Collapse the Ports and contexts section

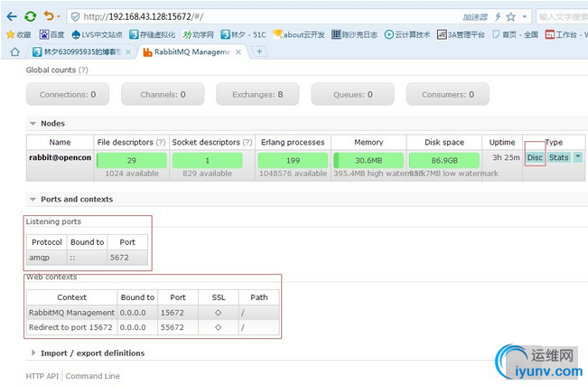click(71, 200)
